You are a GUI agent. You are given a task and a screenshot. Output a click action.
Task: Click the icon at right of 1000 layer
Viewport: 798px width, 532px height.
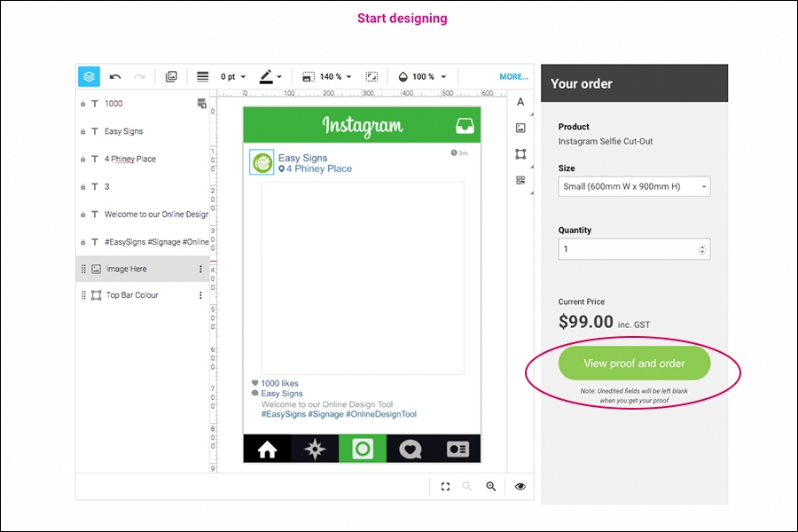201,104
